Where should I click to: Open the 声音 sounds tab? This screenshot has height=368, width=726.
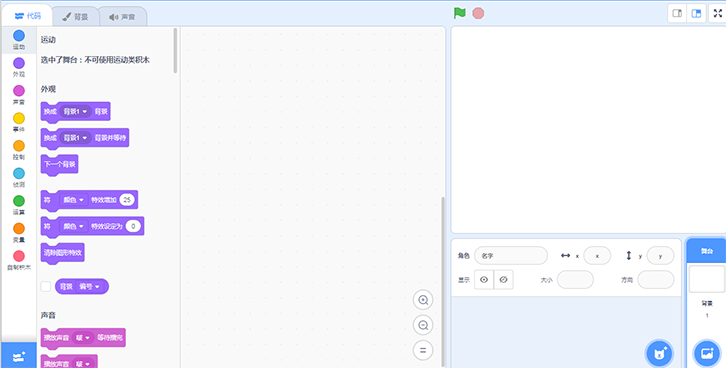[122, 17]
